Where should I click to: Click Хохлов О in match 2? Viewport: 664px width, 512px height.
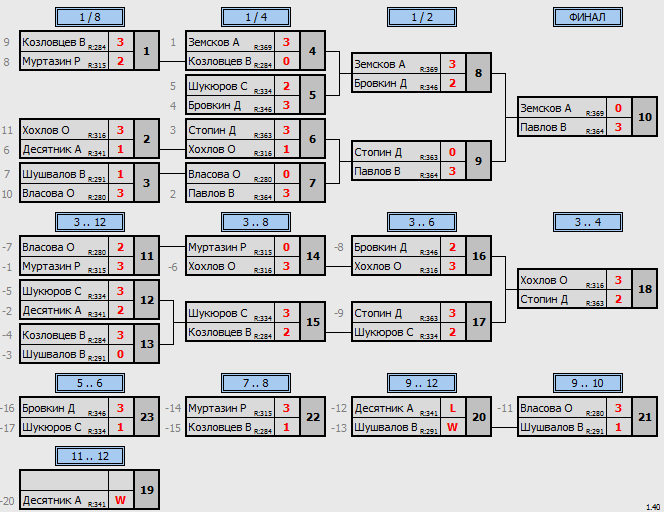click(x=46, y=130)
